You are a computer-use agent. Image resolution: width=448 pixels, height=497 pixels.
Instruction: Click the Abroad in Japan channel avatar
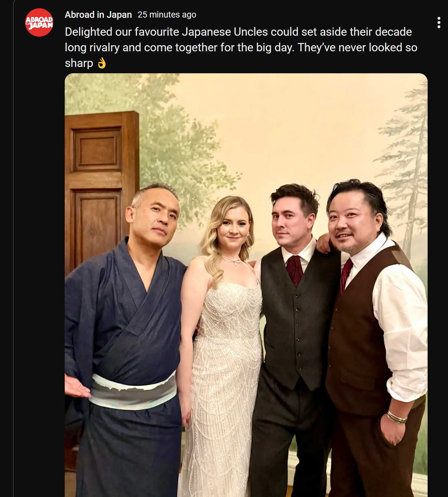coord(39,23)
